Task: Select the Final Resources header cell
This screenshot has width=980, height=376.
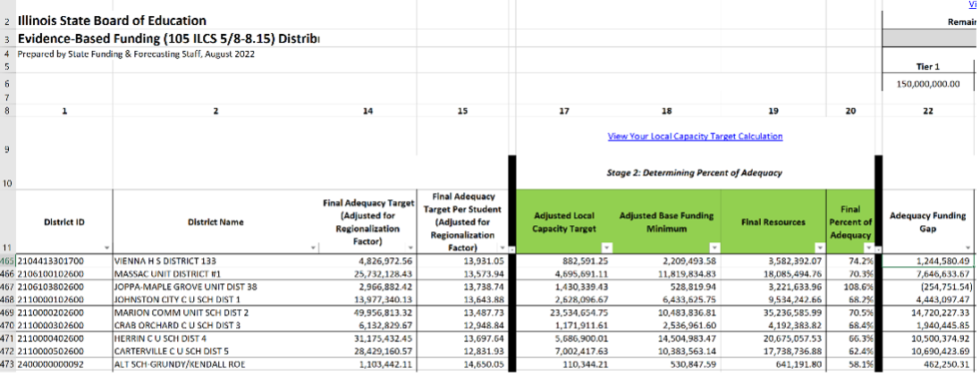Action: click(773, 221)
